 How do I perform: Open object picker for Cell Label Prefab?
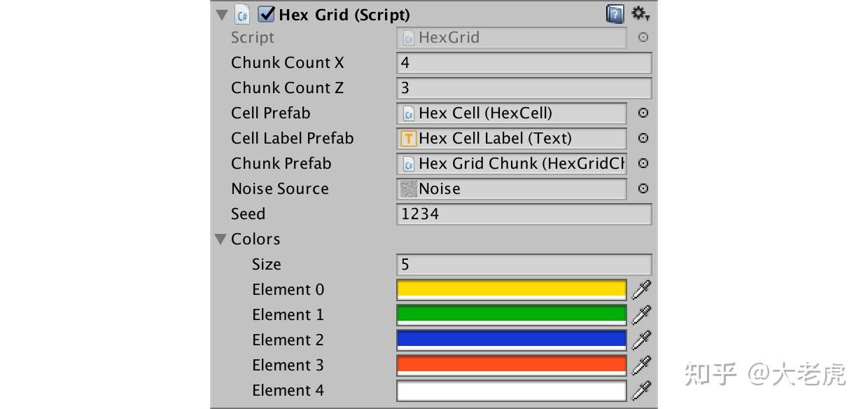643,138
